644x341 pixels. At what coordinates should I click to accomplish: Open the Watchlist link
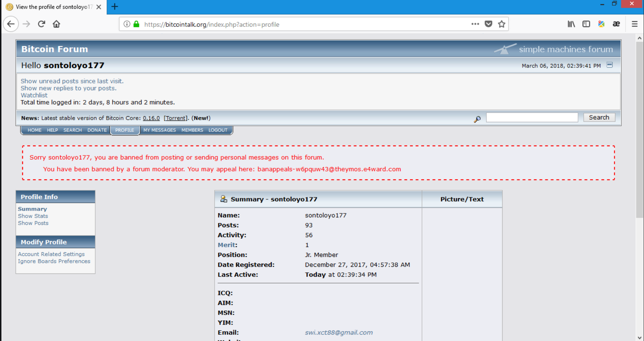(34, 95)
